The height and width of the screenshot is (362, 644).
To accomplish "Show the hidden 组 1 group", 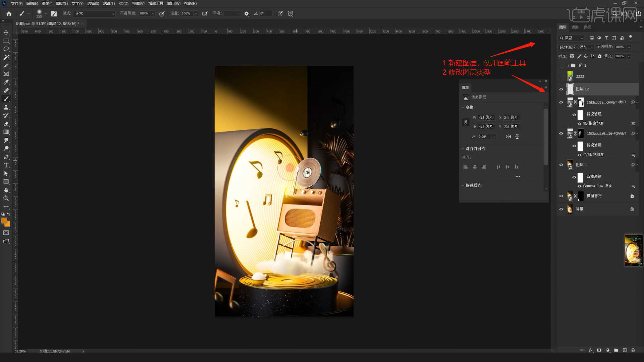I will [x=561, y=65].
